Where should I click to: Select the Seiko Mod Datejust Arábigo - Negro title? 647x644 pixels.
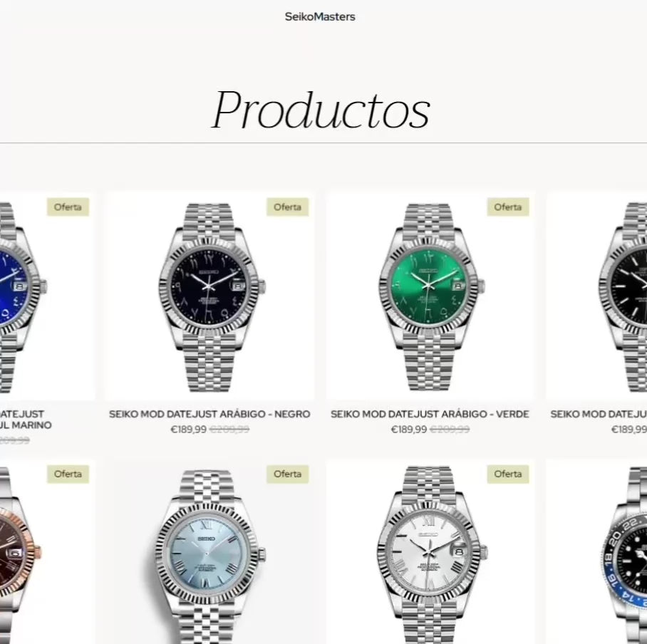tap(209, 414)
